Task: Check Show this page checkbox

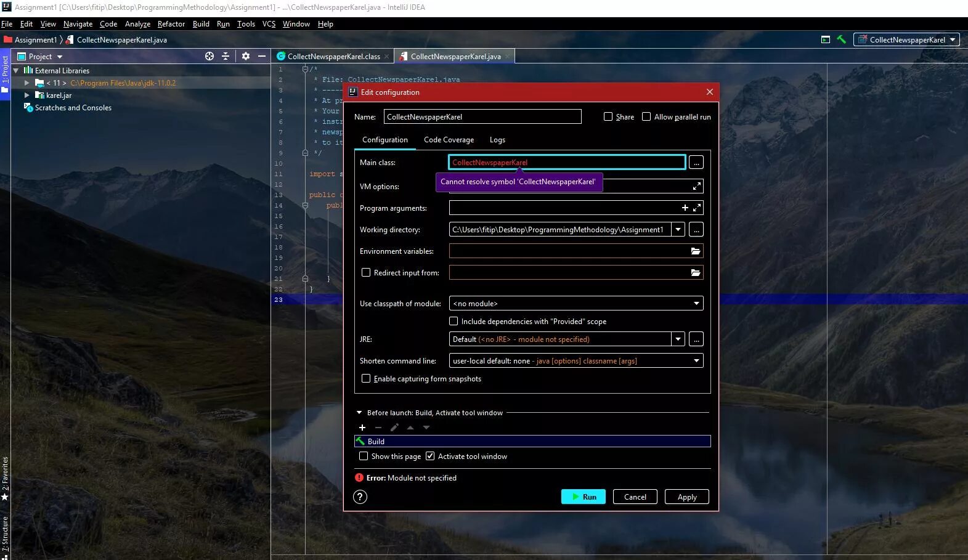Action: click(x=364, y=456)
